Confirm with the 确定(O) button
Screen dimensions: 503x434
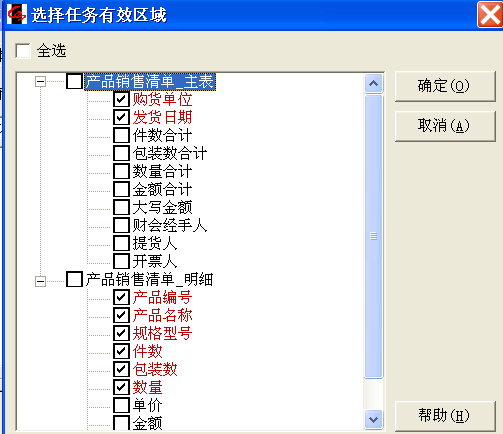coord(445,86)
